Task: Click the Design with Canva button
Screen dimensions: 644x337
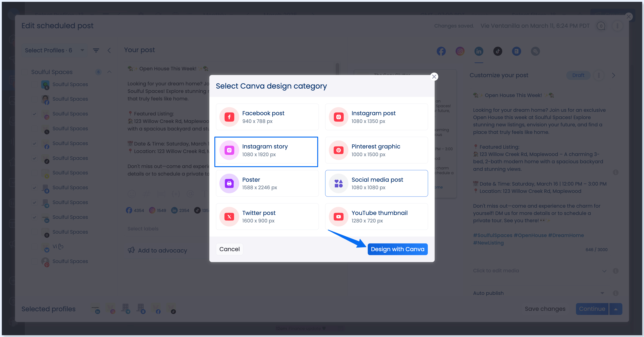Action: 398,249
